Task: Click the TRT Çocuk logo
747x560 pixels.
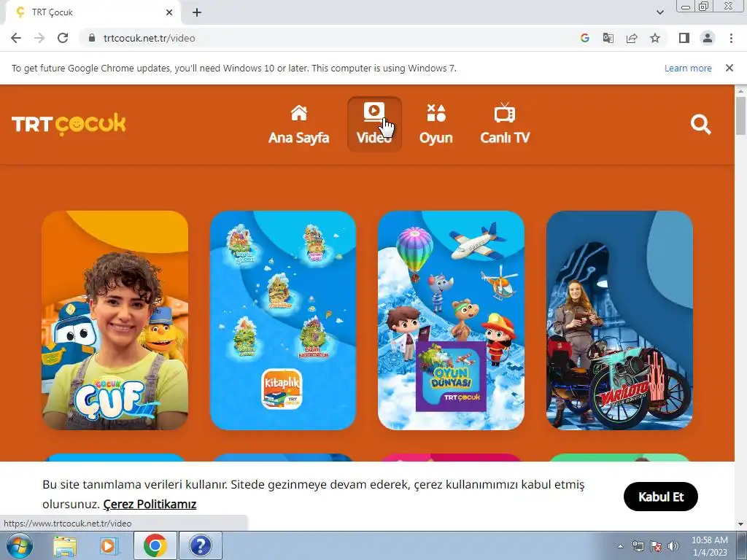Action: point(69,124)
